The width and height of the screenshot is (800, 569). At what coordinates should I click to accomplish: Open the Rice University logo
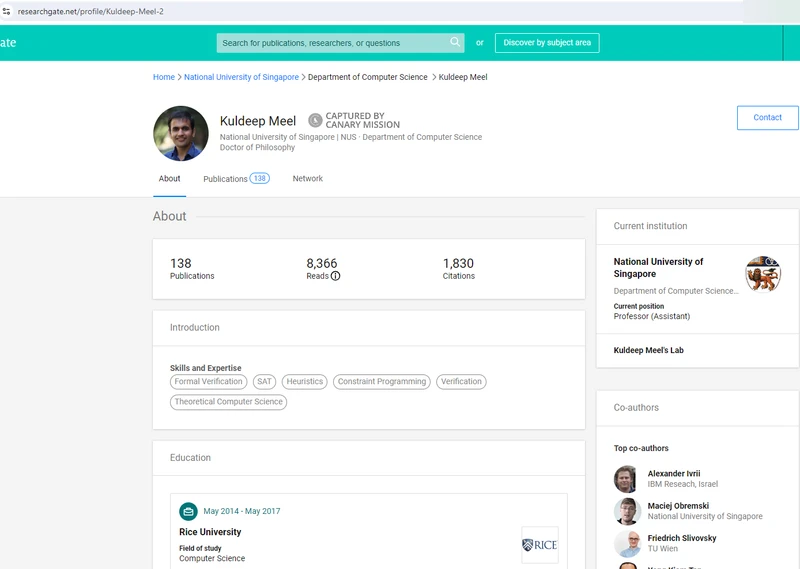pyautogui.click(x=540, y=545)
